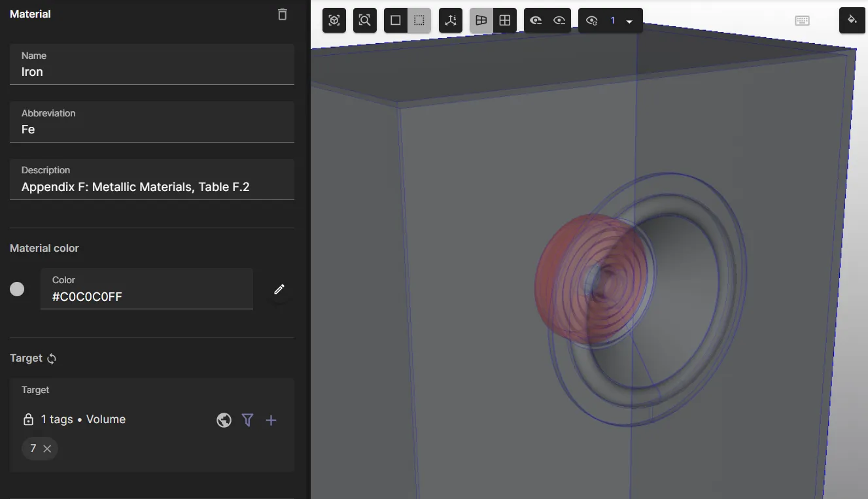Click the gray material color swatch
Image resolution: width=868 pixels, height=499 pixels.
pyautogui.click(x=17, y=289)
